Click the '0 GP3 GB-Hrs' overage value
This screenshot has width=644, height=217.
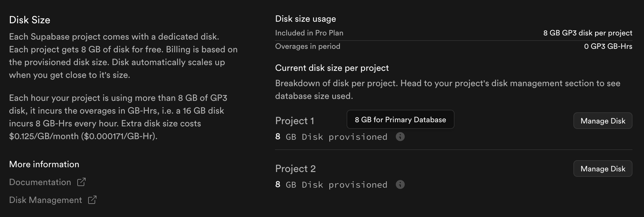(x=608, y=47)
